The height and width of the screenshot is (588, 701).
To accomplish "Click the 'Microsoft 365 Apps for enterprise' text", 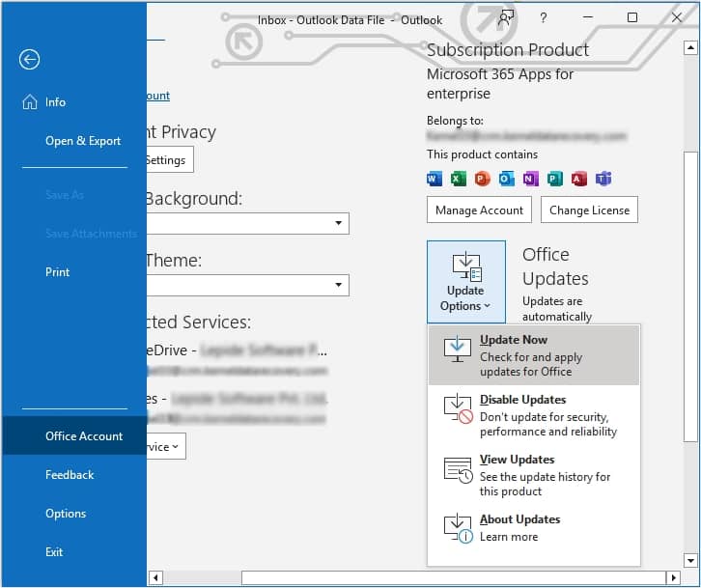I will click(500, 84).
